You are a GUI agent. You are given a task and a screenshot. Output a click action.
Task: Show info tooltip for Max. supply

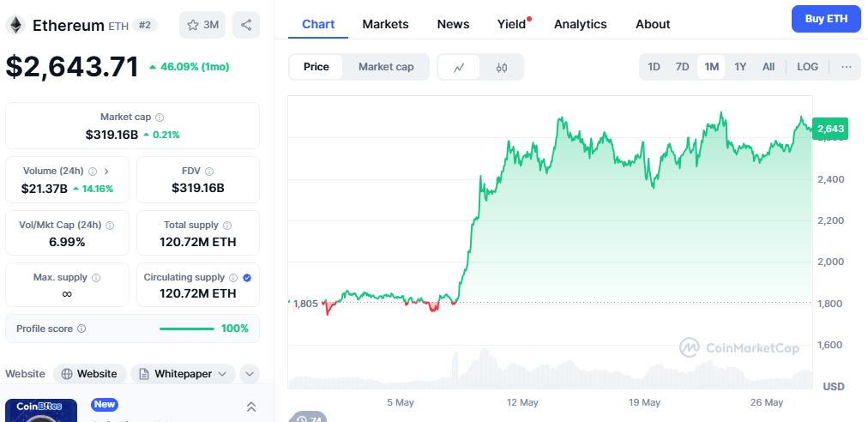click(96, 277)
